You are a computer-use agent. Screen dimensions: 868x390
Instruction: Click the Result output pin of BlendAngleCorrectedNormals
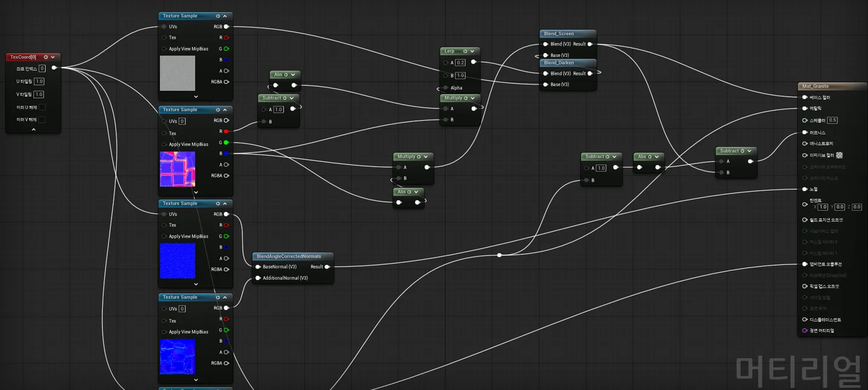tap(327, 267)
